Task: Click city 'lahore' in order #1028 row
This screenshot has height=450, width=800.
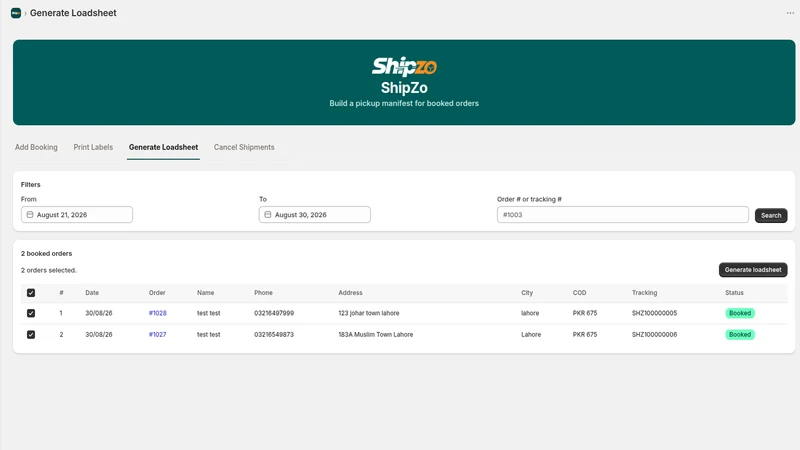Action: 530,313
